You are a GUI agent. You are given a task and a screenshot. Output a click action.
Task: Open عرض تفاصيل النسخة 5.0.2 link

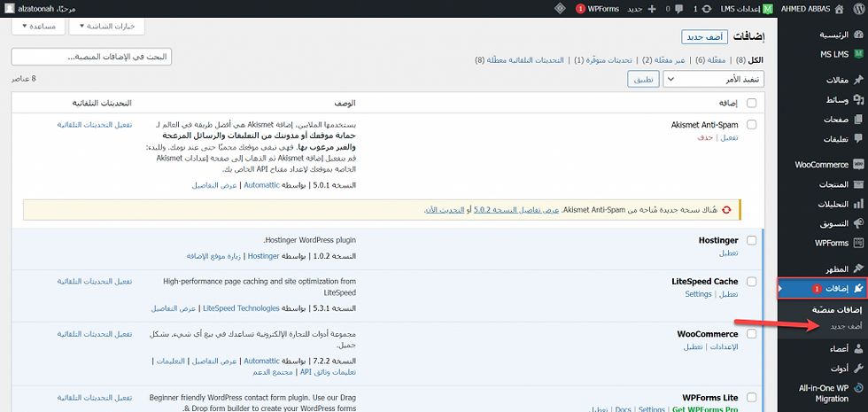tap(517, 210)
